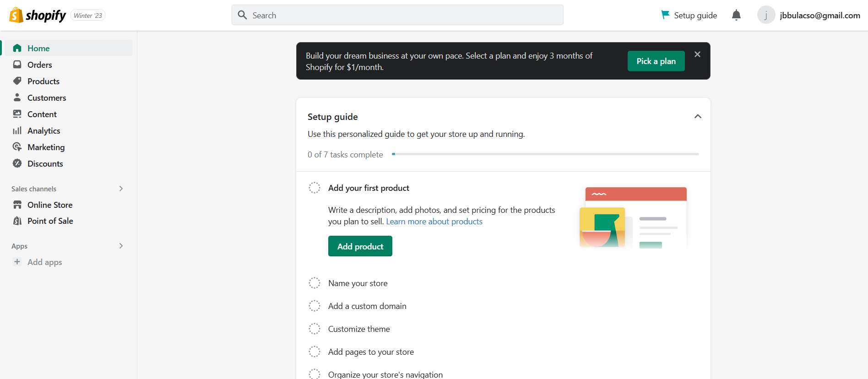
Task: Click the Pick a plan button
Action: click(x=656, y=61)
